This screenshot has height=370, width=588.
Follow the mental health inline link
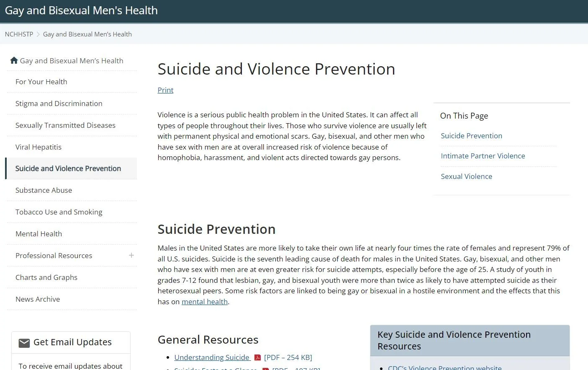pos(205,302)
